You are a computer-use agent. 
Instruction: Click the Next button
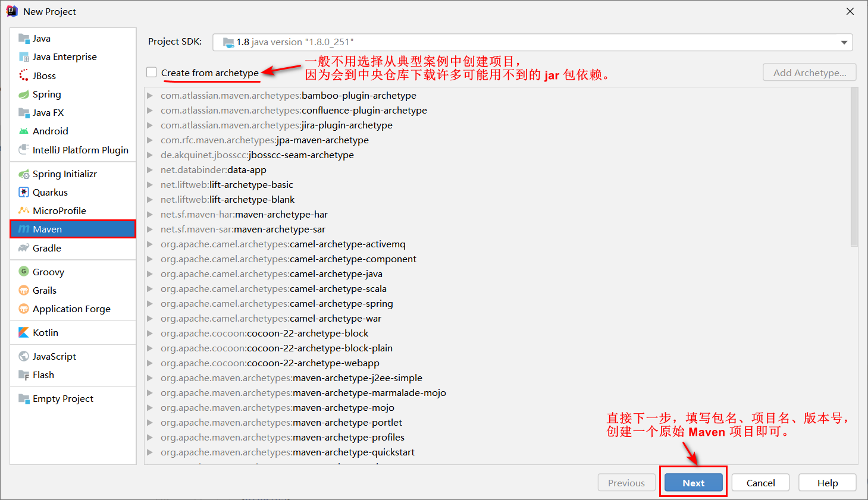click(694, 483)
